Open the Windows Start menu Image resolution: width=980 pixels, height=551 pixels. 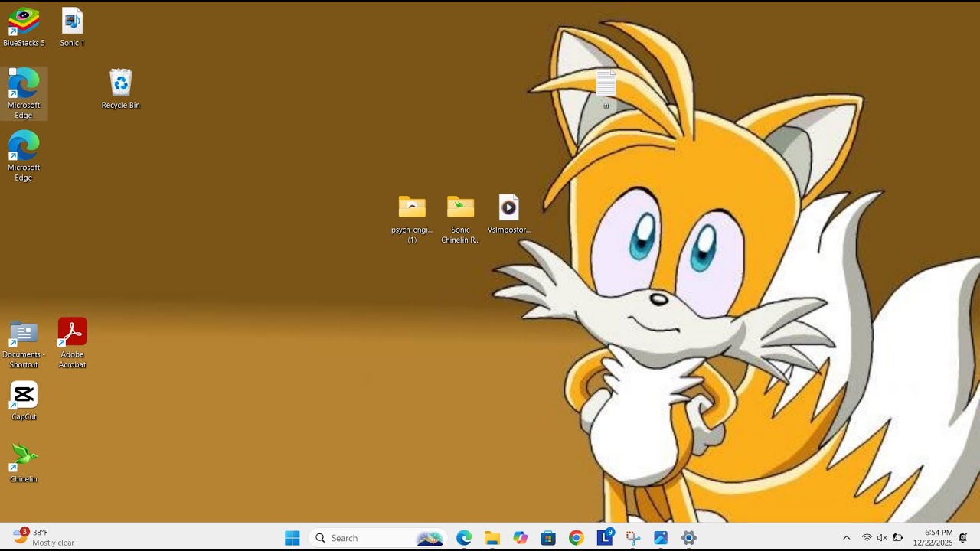292,538
